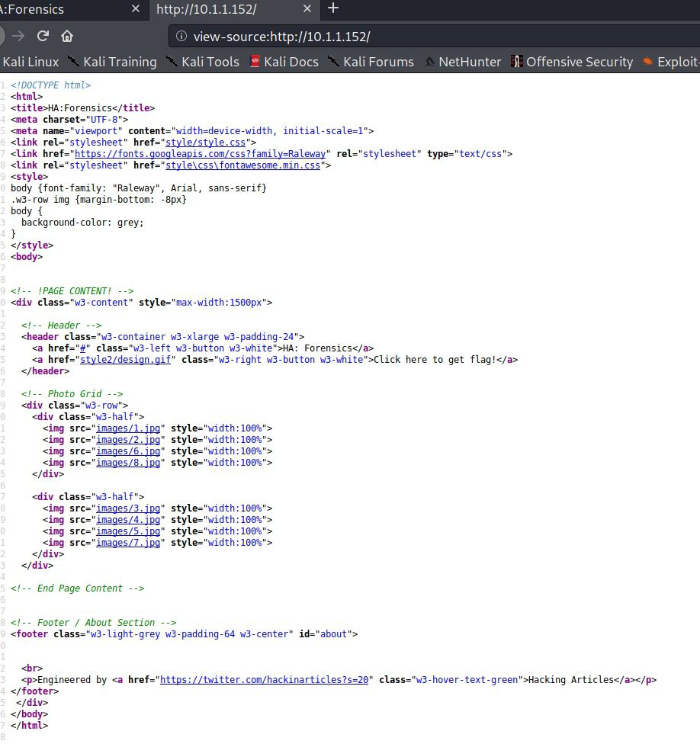This screenshot has width=700, height=744.
Task: Click the "<!-- !PAGE CONTENT! -->" comment
Action: (72, 291)
